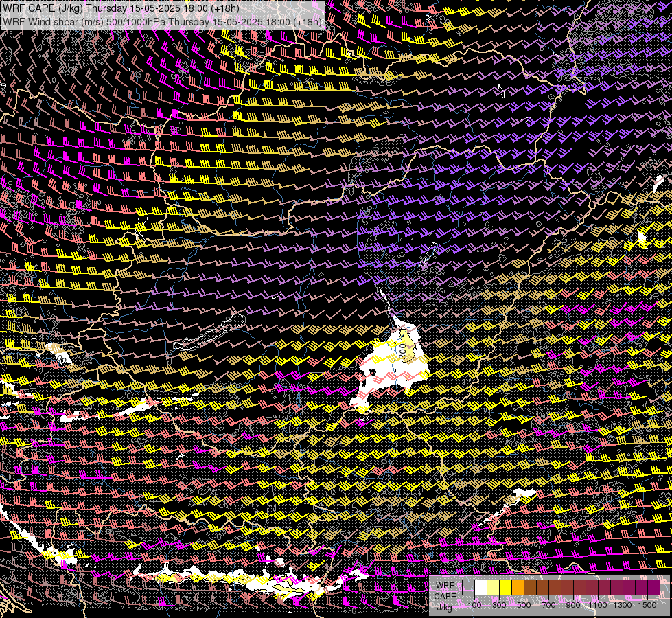Click the '700' legend value
This screenshot has width=672, height=618.
tap(548, 605)
